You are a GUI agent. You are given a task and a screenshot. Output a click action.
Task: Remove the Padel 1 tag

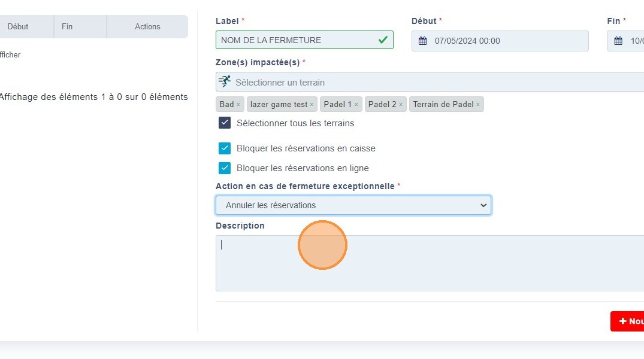click(x=356, y=105)
